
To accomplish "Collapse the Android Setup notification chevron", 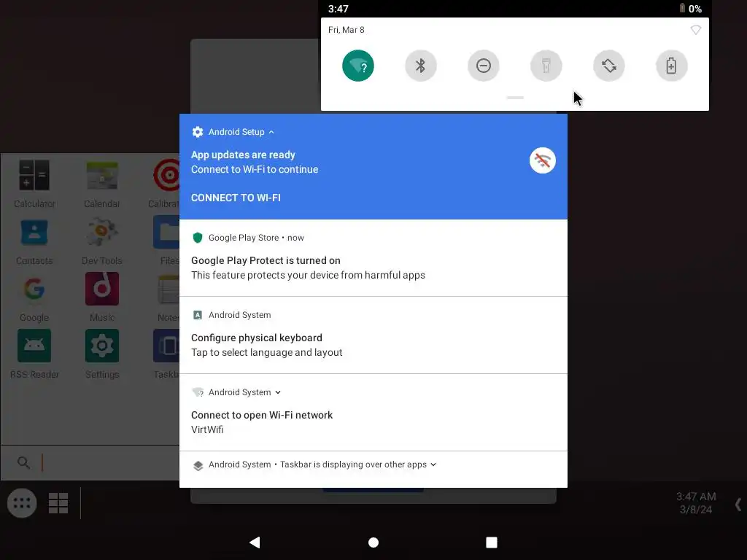I will click(x=271, y=132).
